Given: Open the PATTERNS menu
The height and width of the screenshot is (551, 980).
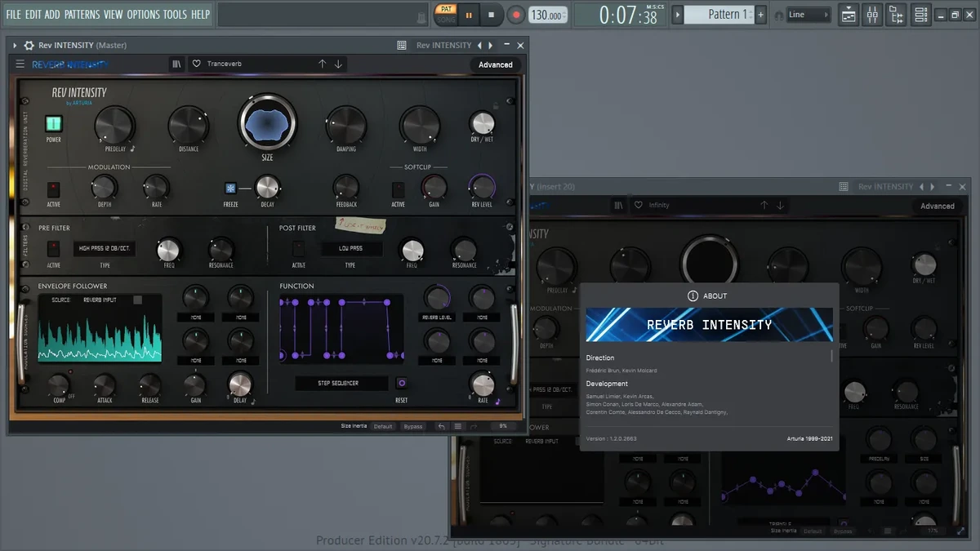Looking at the screenshot, I should pos(82,14).
